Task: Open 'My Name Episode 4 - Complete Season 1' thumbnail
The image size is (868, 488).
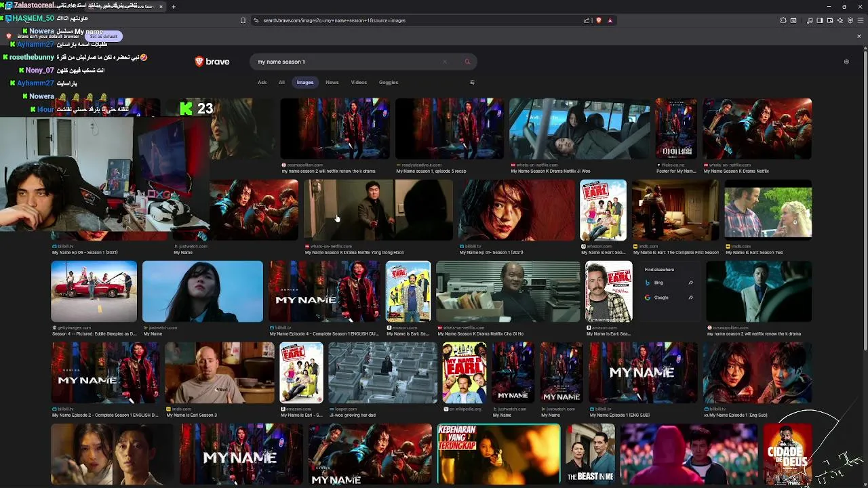Action: click(325, 291)
